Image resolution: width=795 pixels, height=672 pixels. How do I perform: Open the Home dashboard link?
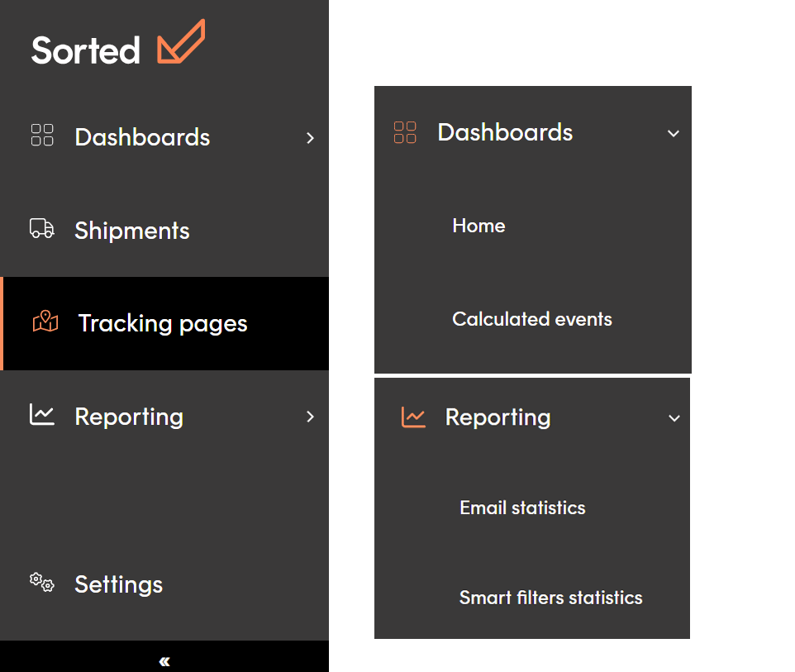pos(478,226)
